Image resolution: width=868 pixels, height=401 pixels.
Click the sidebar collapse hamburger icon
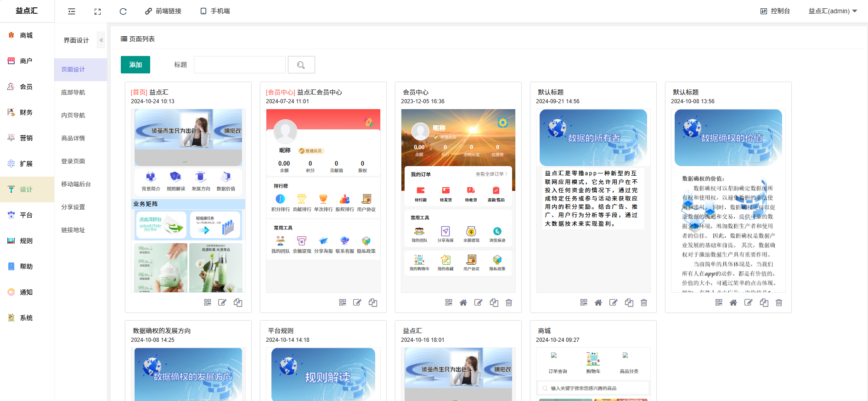point(72,11)
